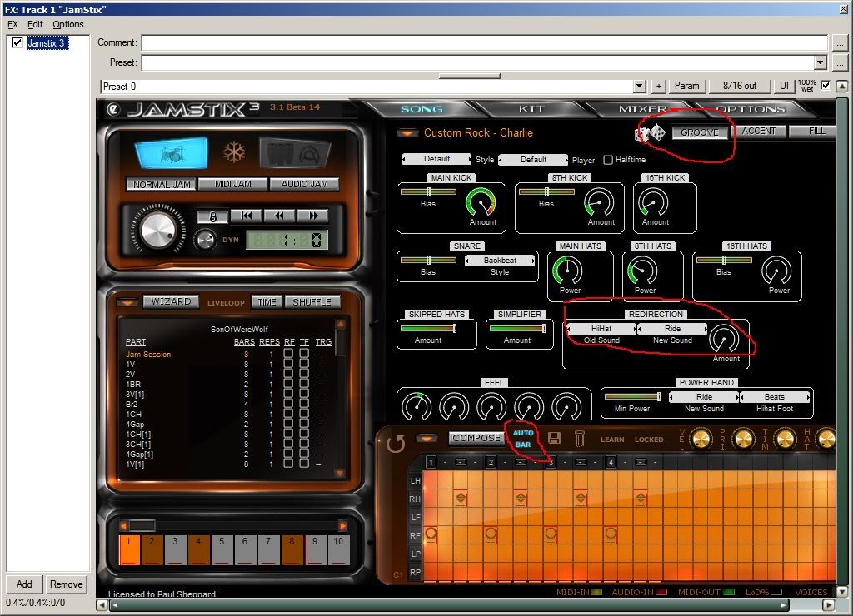Click the dice randomize icon
The height and width of the screenshot is (616, 853).
651,132
